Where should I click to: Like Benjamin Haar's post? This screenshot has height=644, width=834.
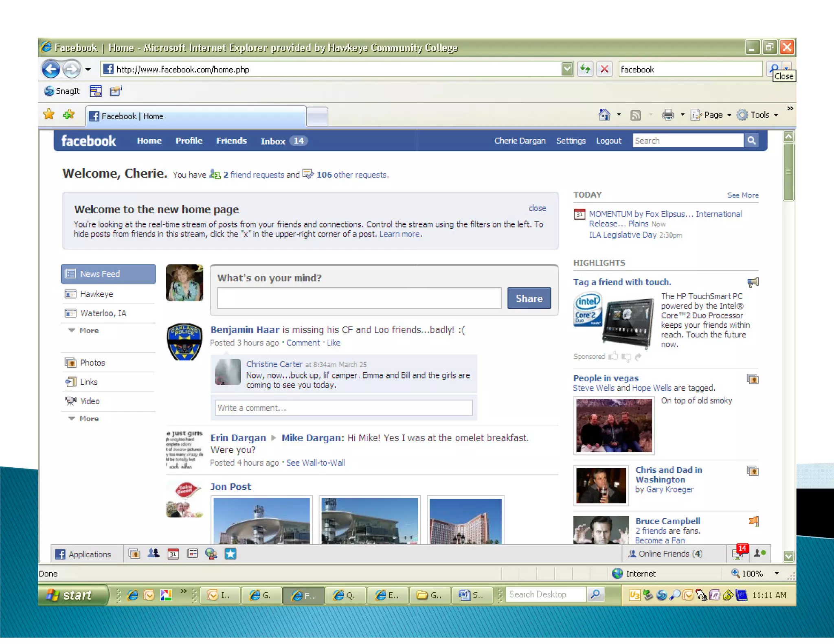click(334, 343)
